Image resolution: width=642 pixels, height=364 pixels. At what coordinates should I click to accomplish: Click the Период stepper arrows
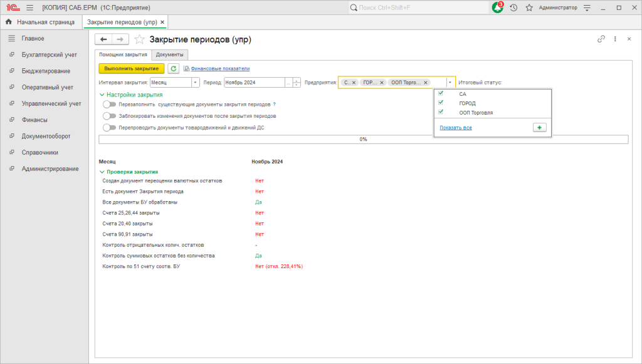coord(297,83)
